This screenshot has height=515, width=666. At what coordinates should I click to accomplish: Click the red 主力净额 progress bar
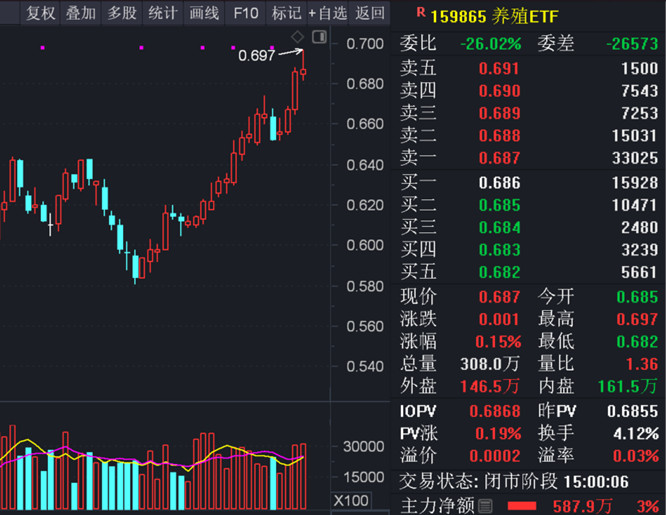coord(522,506)
